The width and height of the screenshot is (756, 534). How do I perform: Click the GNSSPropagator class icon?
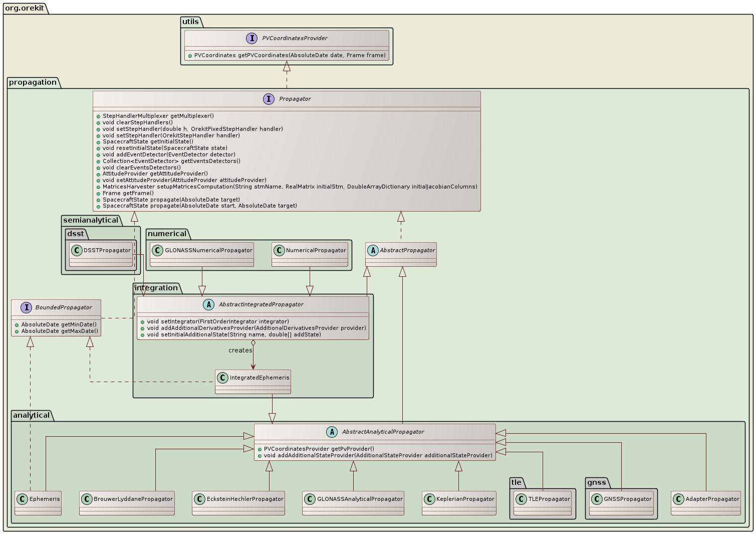[x=596, y=499]
